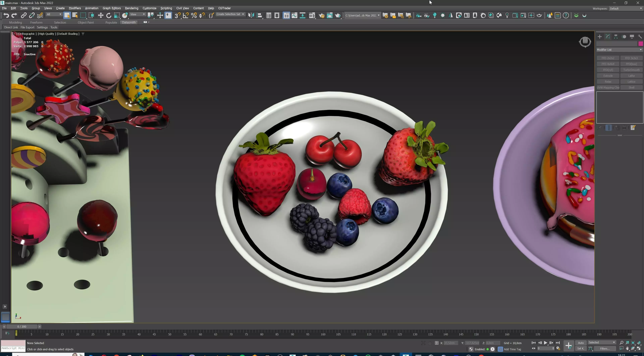Click Bind to Space Warp icon
Viewport: 644px width, 356px height.
[x=40, y=15]
